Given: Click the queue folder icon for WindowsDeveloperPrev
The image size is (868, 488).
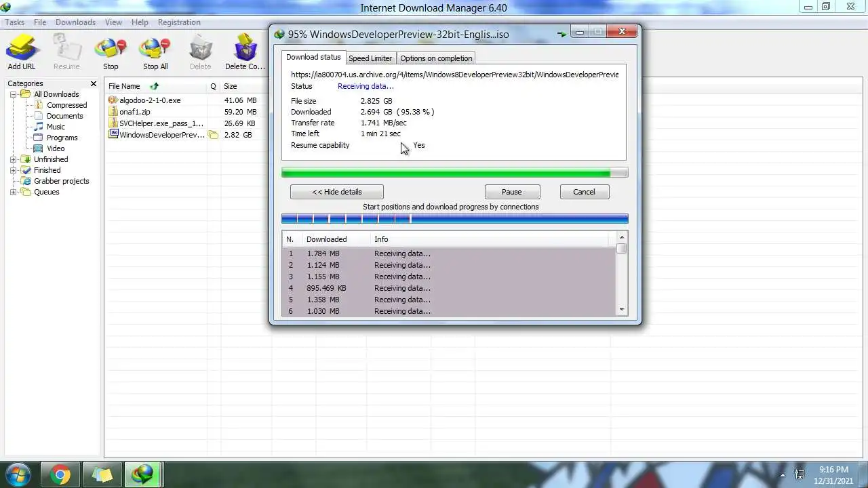Looking at the screenshot, I should 213,135.
